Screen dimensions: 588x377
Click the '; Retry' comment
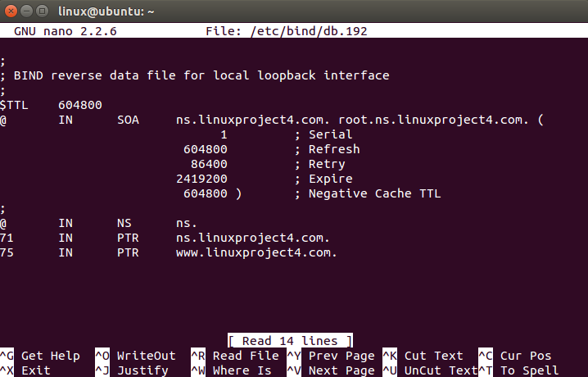[319, 164]
